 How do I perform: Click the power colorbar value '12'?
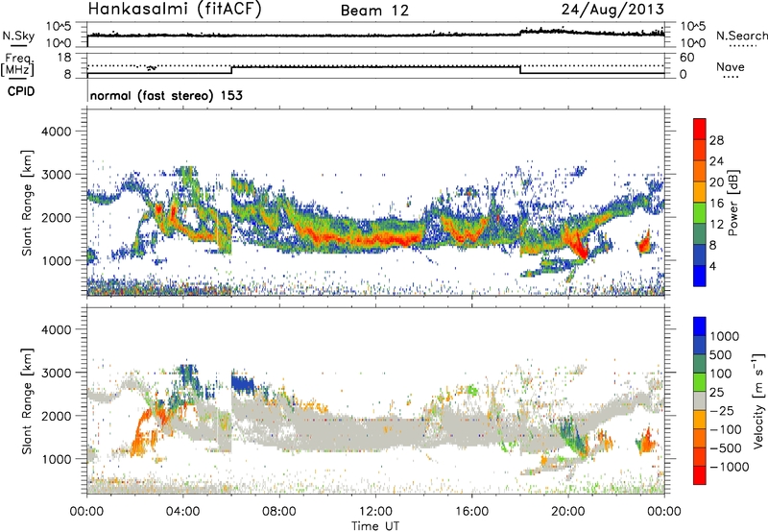[x=716, y=225]
